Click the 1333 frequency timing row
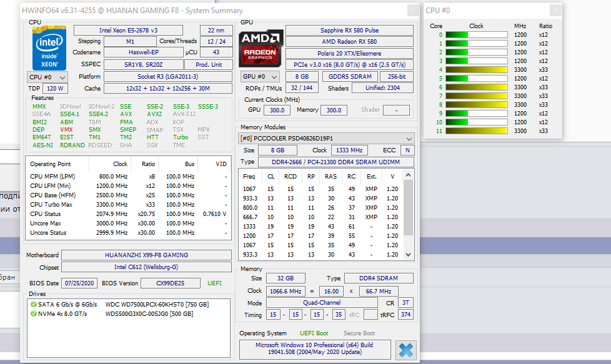 pyautogui.click(x=320, y=226)
